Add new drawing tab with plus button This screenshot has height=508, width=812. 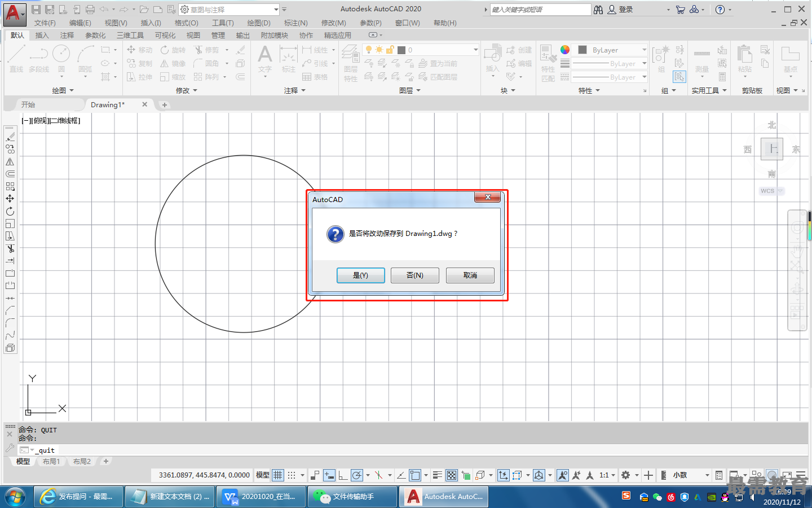click(165, 104)
